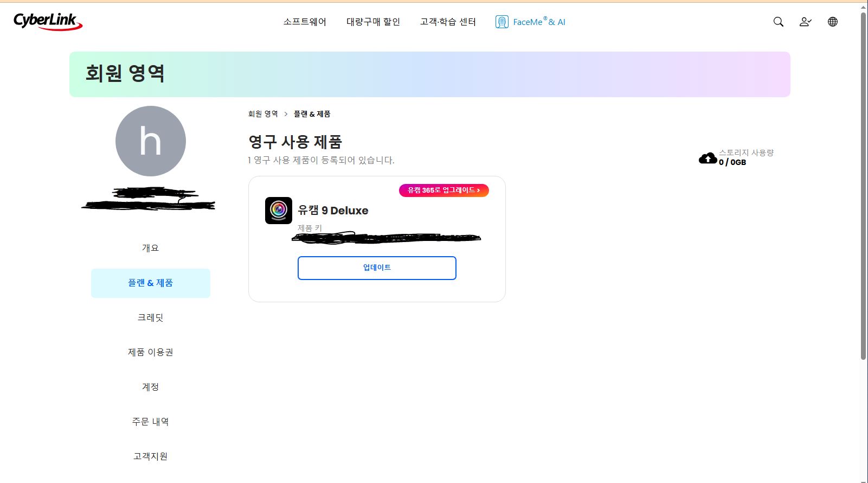Click the '1 영구 사용 제품이 등록되어 있습니다.' text

pos(321,160)
